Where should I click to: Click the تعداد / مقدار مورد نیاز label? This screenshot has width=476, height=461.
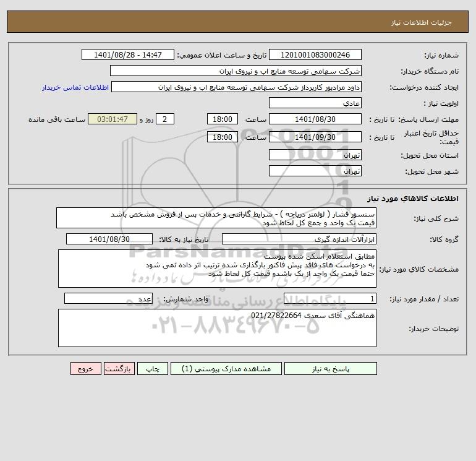[424, 299]
